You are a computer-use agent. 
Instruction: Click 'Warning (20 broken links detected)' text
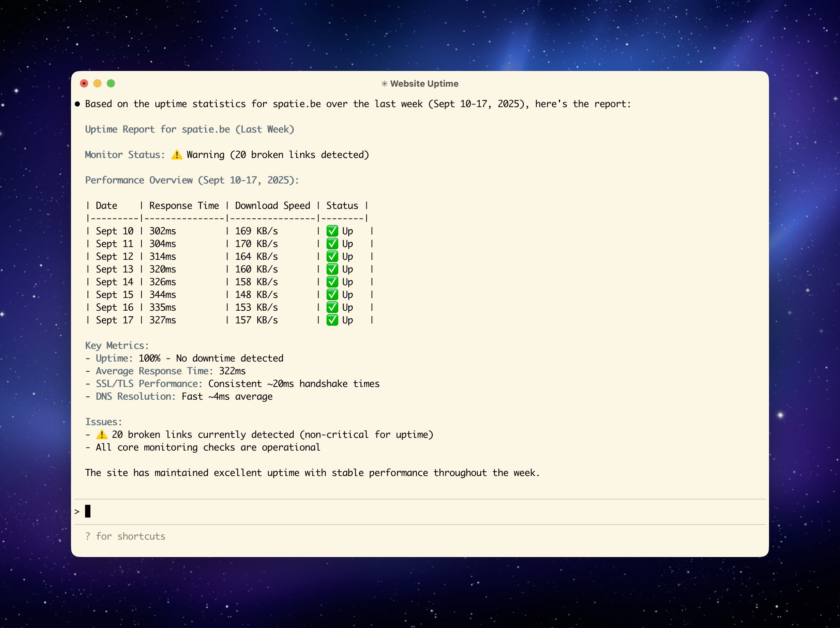click(278, 155)
